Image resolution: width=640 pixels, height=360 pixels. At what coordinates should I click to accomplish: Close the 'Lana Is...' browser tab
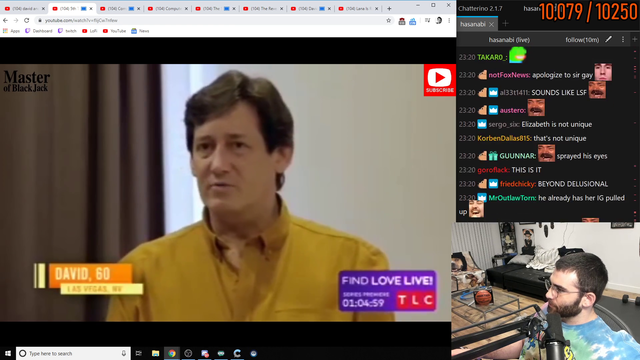377,9
